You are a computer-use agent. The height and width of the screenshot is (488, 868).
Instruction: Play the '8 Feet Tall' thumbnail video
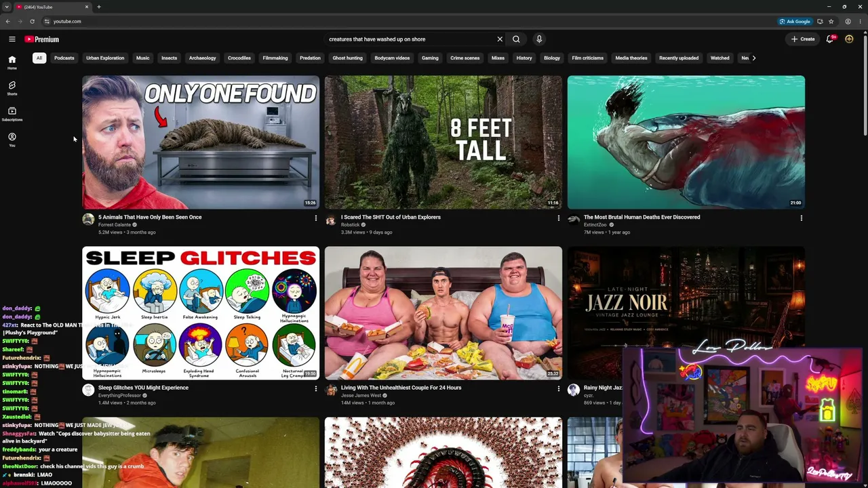(x=443, y=142)
